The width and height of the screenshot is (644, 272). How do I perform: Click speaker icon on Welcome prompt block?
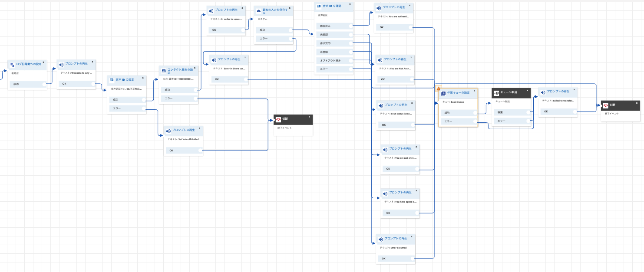61,64
